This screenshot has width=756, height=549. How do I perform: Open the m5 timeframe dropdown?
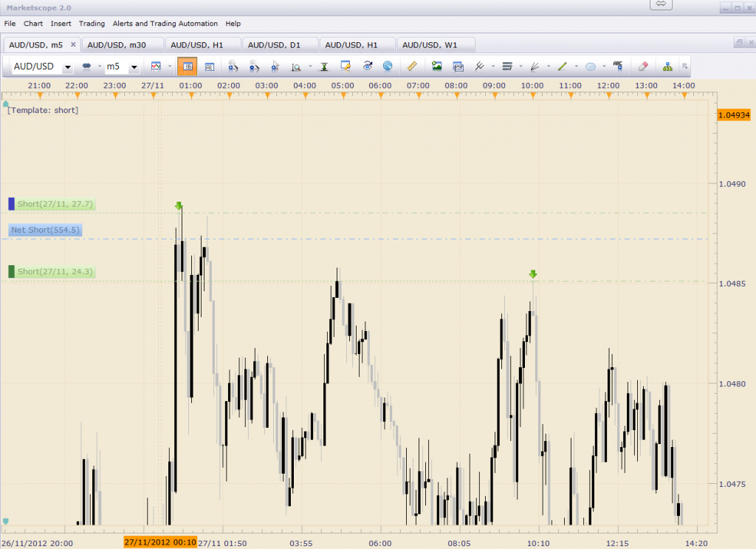click(x=134, y=67)
